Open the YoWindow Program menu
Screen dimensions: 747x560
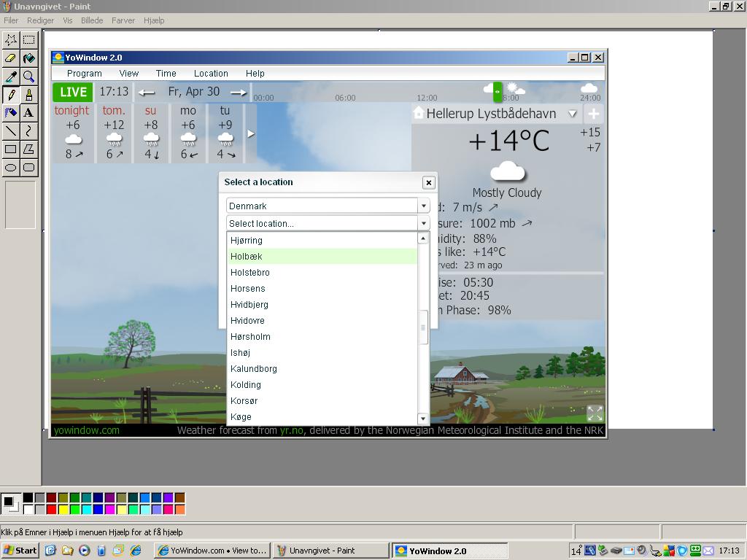85,74
